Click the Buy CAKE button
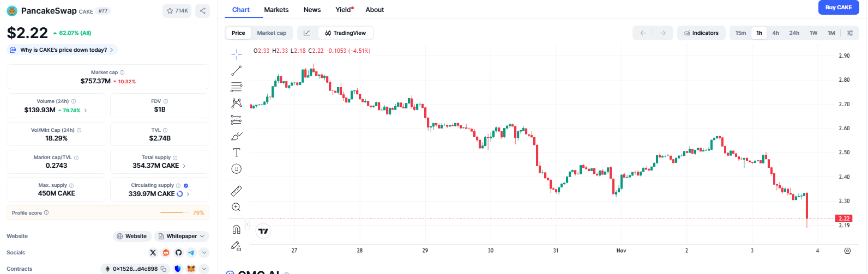Screen dimensions: 868x274 [838, 8]
